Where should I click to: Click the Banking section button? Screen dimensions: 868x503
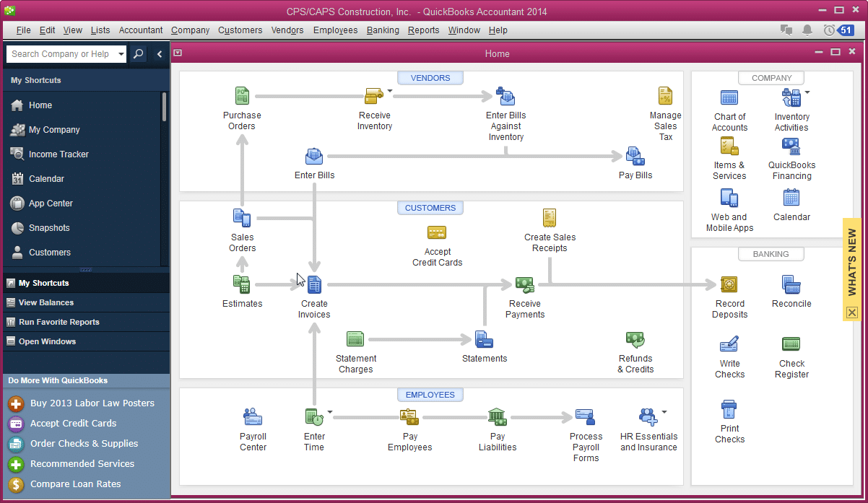pyautogui.click(x=771, y=254)
